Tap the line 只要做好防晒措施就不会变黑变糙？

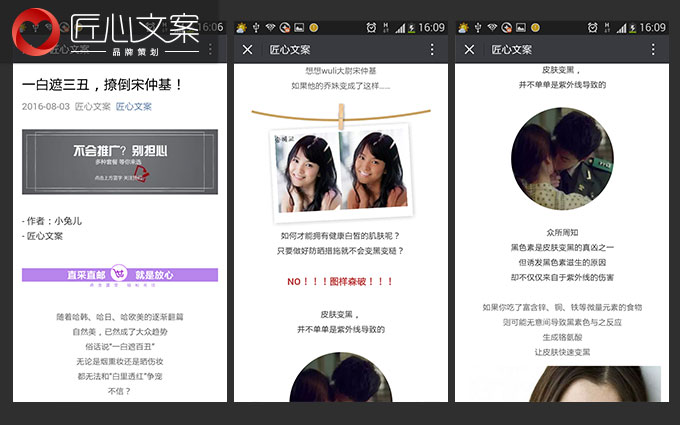[341, 251]
